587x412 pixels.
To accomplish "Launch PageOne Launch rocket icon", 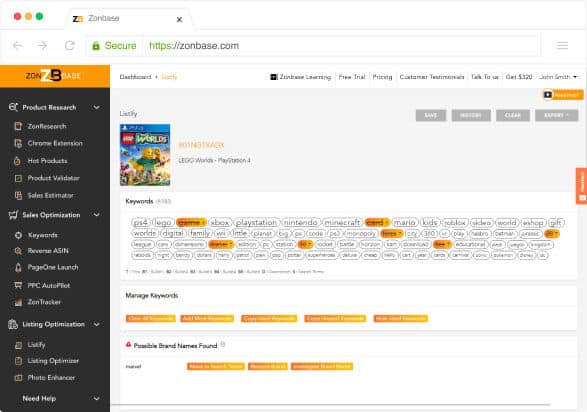I will point(18,267).
